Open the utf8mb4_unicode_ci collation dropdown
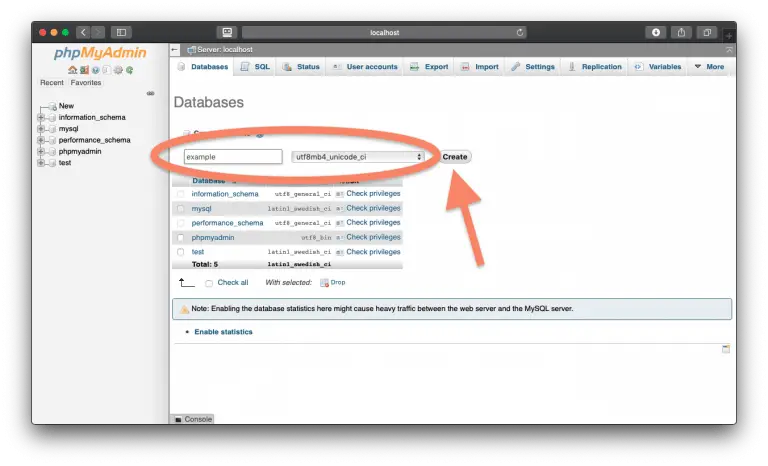Image resolution: width=768 pixels, height=466 pixels. 358,157
